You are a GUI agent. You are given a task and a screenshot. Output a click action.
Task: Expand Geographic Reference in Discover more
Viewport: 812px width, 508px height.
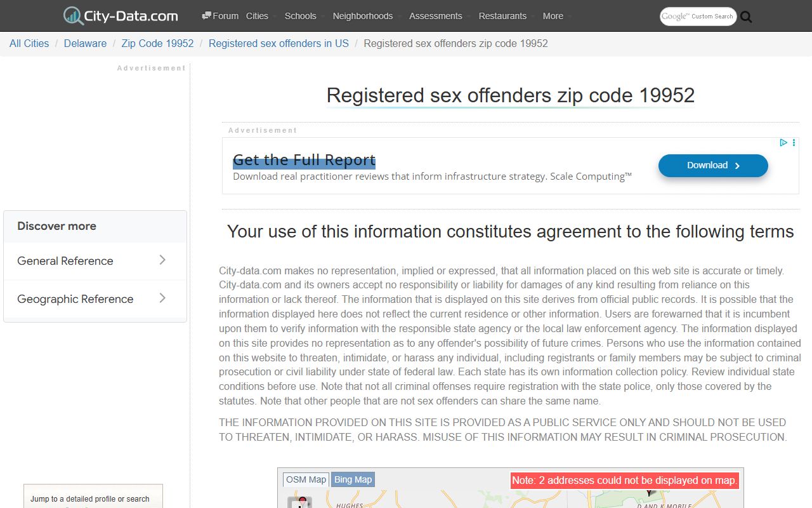(95, 299)
